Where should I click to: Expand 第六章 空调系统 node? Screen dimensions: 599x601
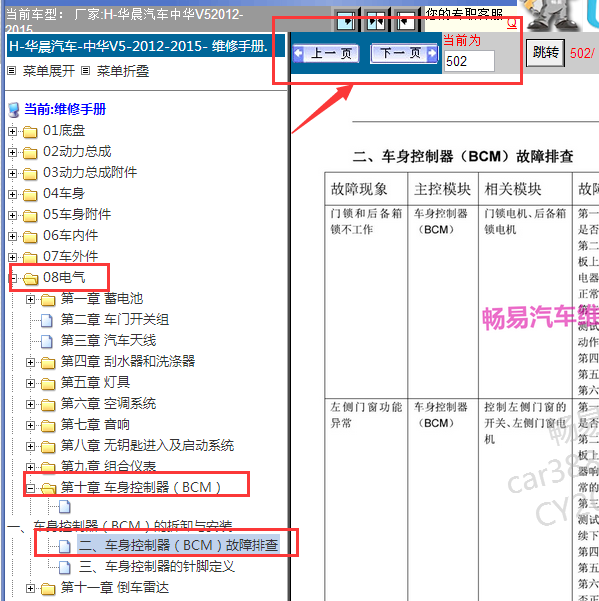30,404
